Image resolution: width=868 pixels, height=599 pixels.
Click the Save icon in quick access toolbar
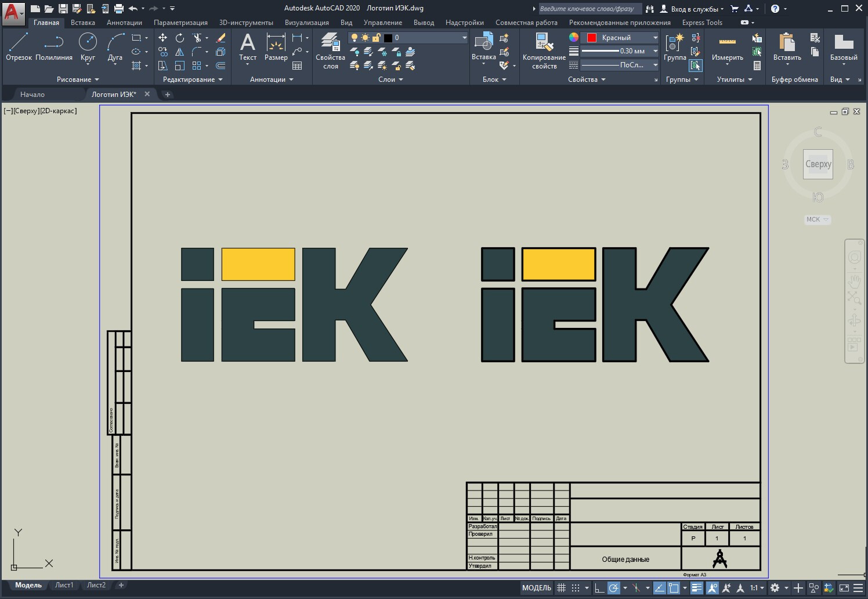tap(63, 9)
